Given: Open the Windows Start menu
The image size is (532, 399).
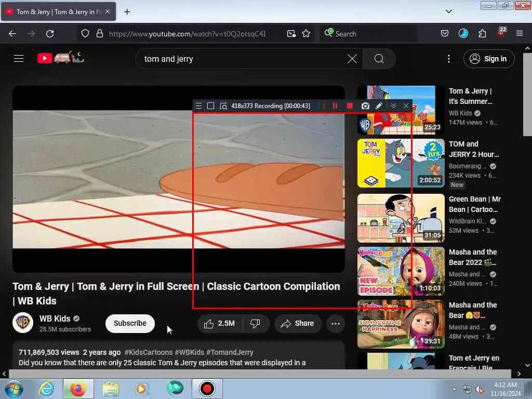Looking at the screenshot, I should pyautogui.click(x=13, y=389).
